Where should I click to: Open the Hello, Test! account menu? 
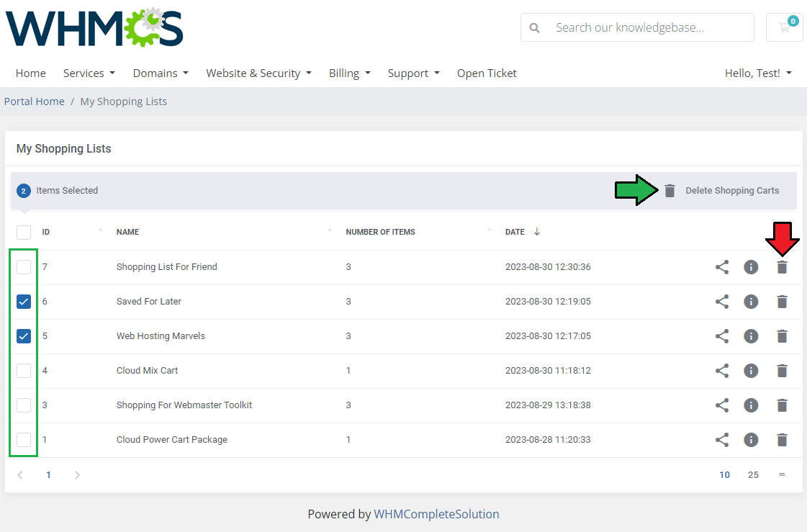757,73
